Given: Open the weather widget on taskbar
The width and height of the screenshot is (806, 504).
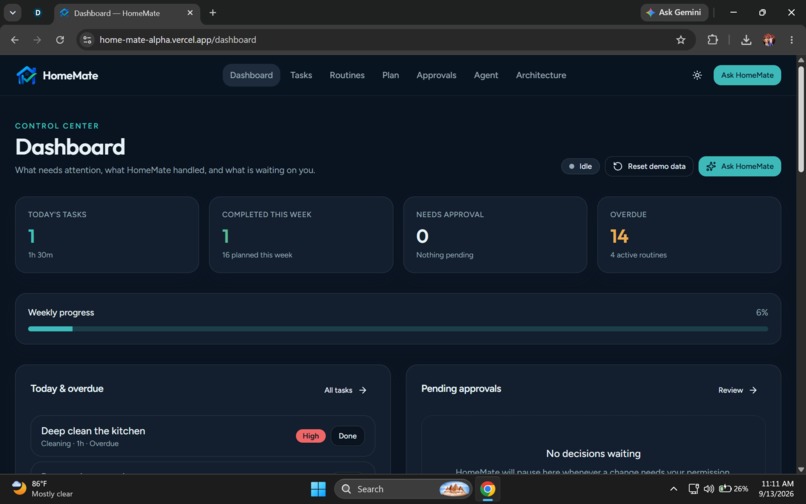Looking at the screenshot, I should 42,489.
